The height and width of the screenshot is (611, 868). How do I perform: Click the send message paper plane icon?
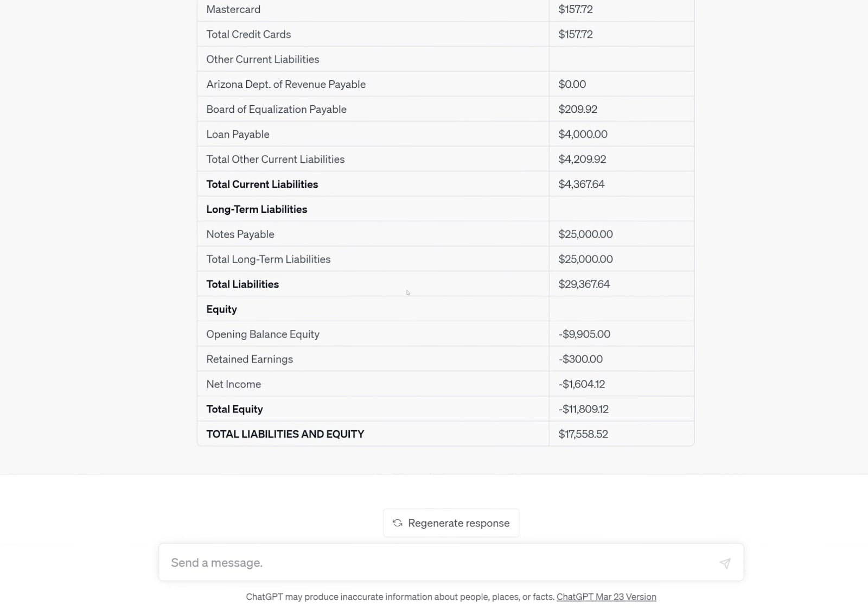(x=725, y=563)
